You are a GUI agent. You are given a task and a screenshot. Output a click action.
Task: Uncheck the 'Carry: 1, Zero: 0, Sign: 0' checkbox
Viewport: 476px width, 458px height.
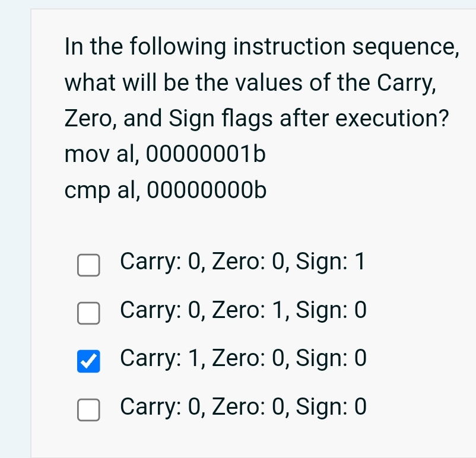[88, 361]
